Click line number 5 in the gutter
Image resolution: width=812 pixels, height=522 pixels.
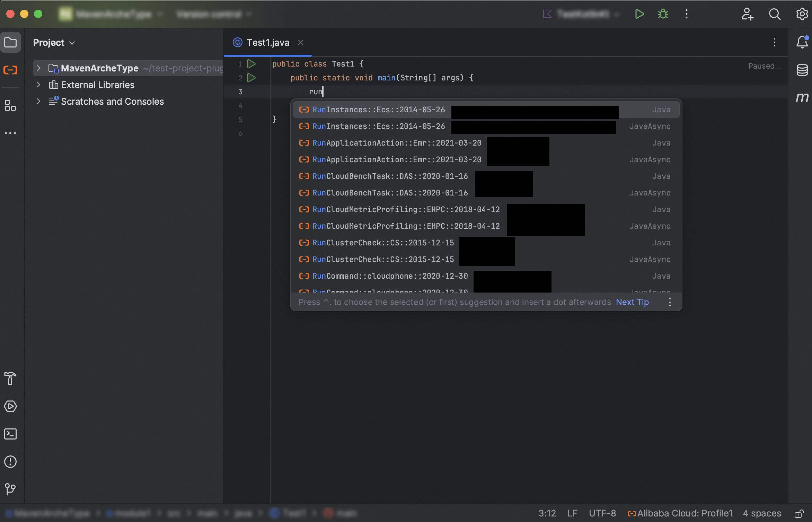click(x=240, y=119)
